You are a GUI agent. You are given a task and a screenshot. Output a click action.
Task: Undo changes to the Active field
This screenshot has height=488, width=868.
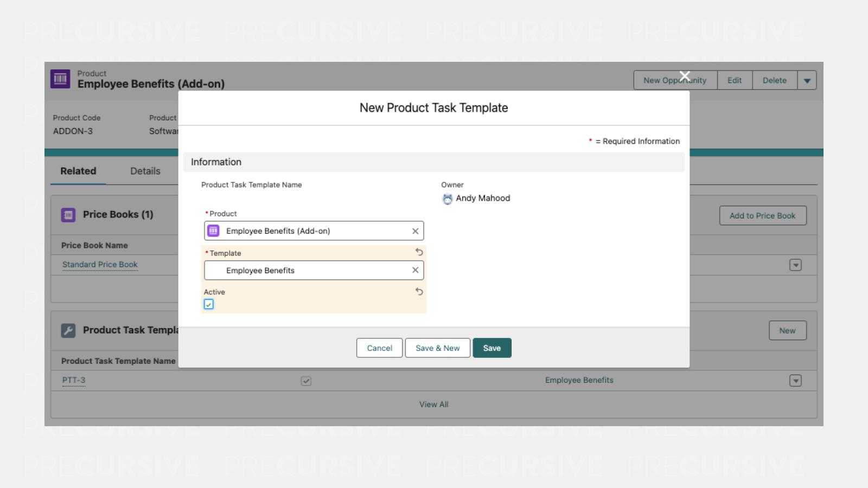(x=419, y=292)
